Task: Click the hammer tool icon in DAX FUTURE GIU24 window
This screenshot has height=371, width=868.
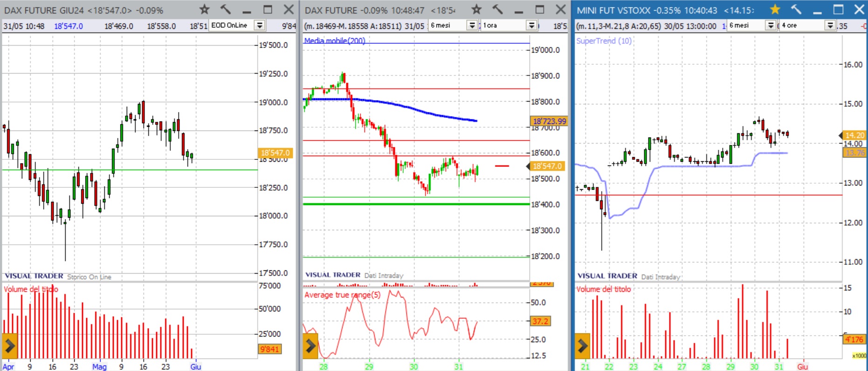Action: [226, 9]
